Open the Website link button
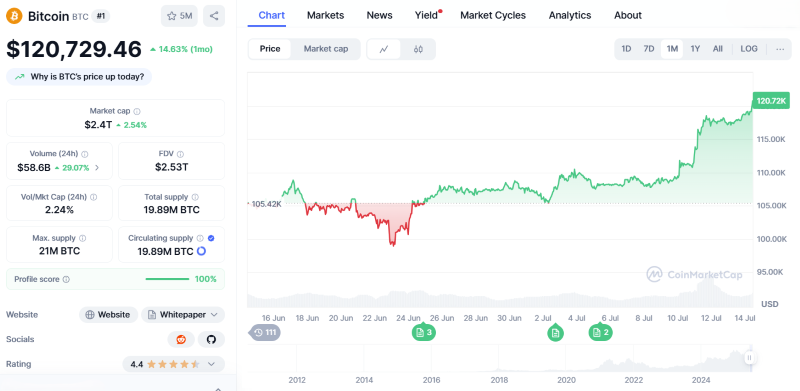The image size is (800, 391). 108,315
